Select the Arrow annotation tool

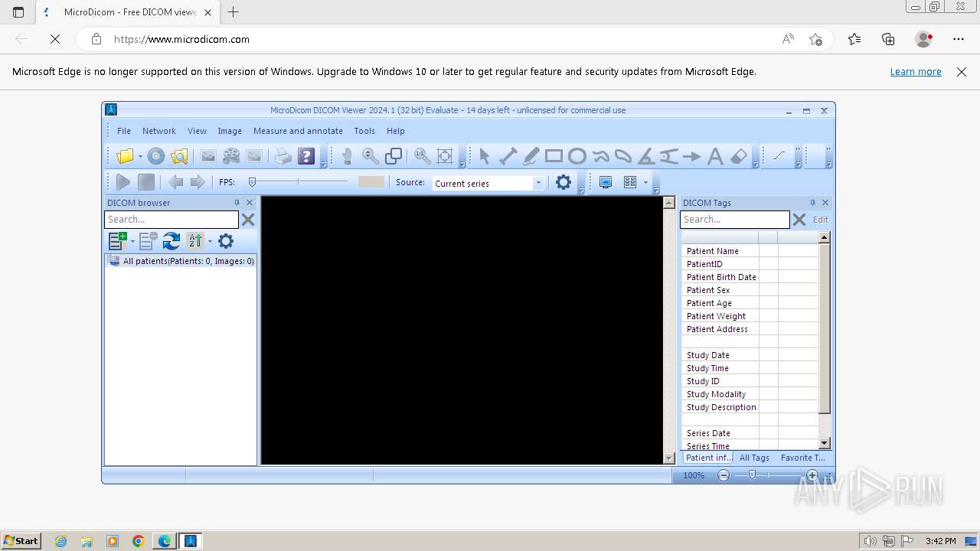692,156
